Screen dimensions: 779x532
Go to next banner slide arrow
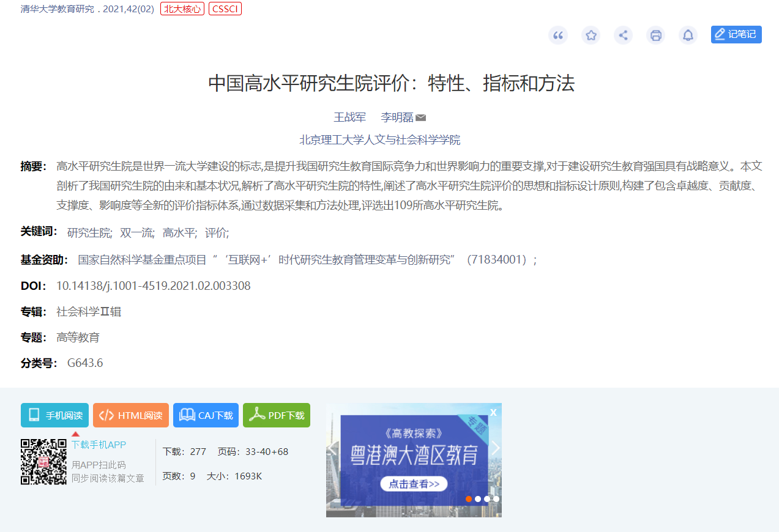click(x=496, y=448)
